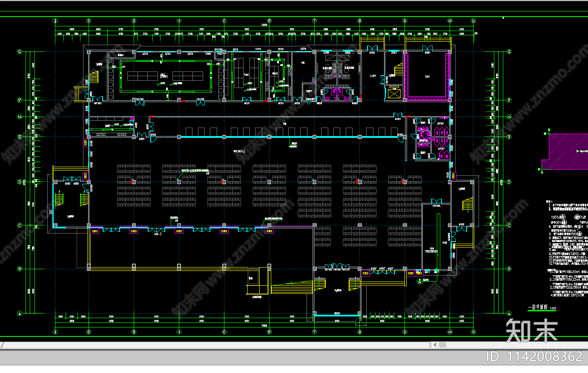Select axis bubble D on the left side
The height and width of the screenshot is (373, 588).
click(20, 182)
